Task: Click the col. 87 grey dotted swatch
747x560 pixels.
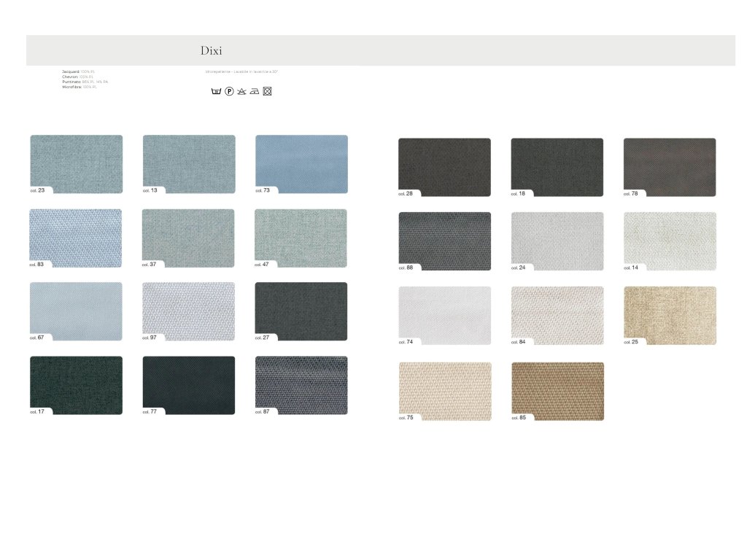Action: 301,385
